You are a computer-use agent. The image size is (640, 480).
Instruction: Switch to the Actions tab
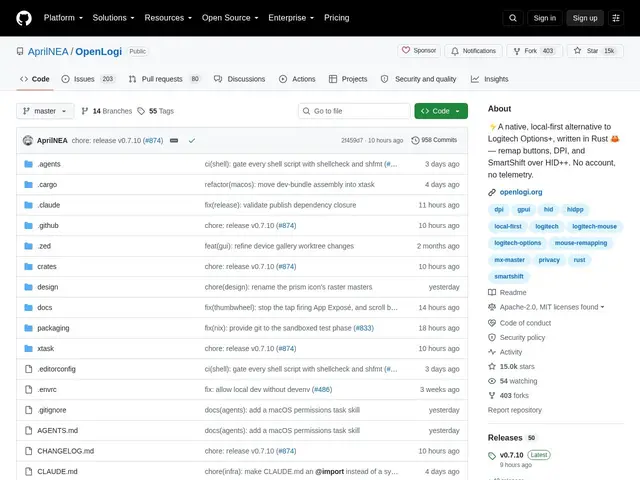(297, 79)
